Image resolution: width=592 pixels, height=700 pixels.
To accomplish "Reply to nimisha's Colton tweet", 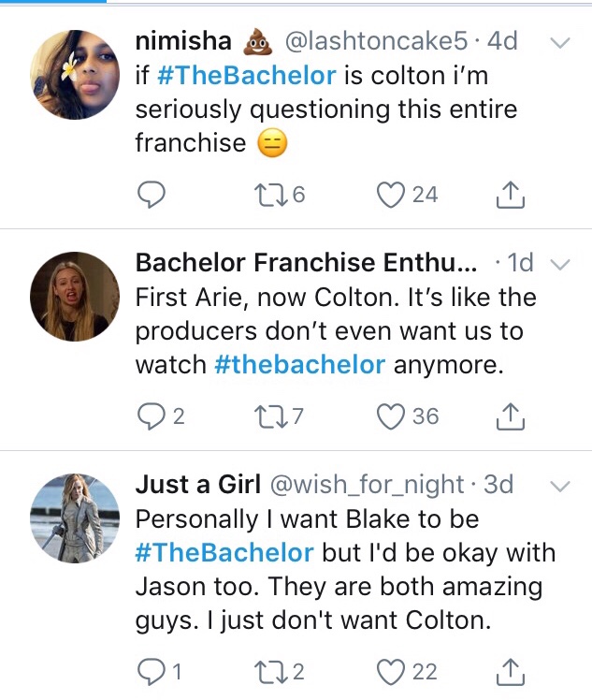I will point(152,194).
